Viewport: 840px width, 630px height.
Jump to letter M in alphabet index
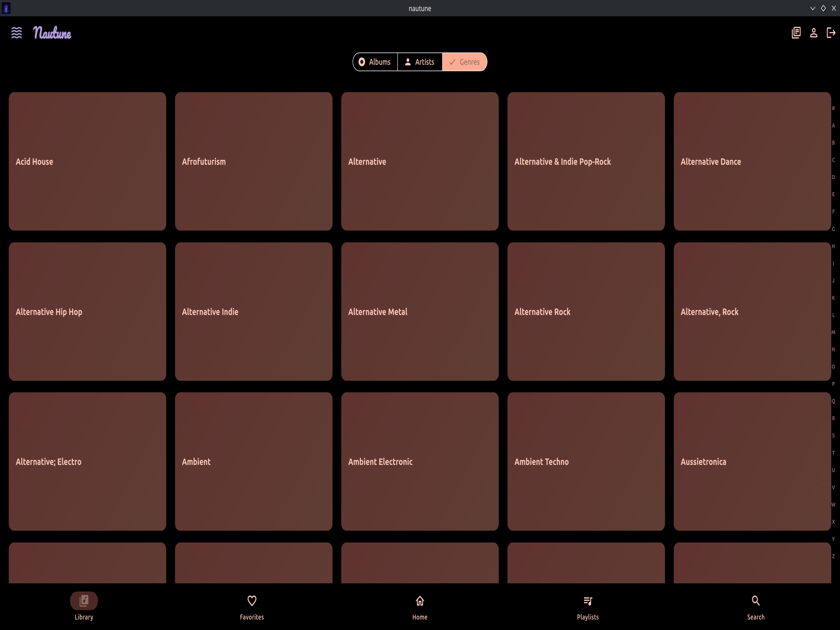coord(834,333)
